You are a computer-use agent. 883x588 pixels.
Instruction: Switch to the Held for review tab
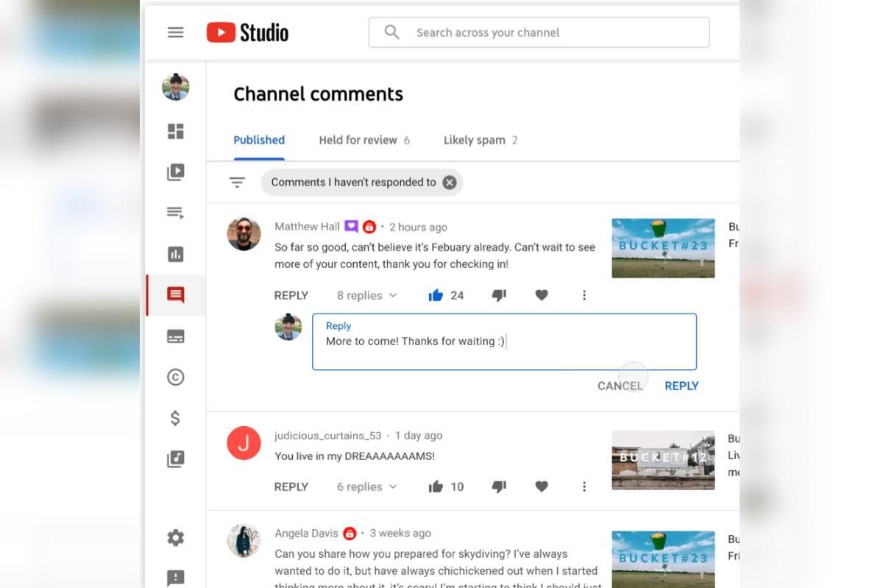pos(359,140)
